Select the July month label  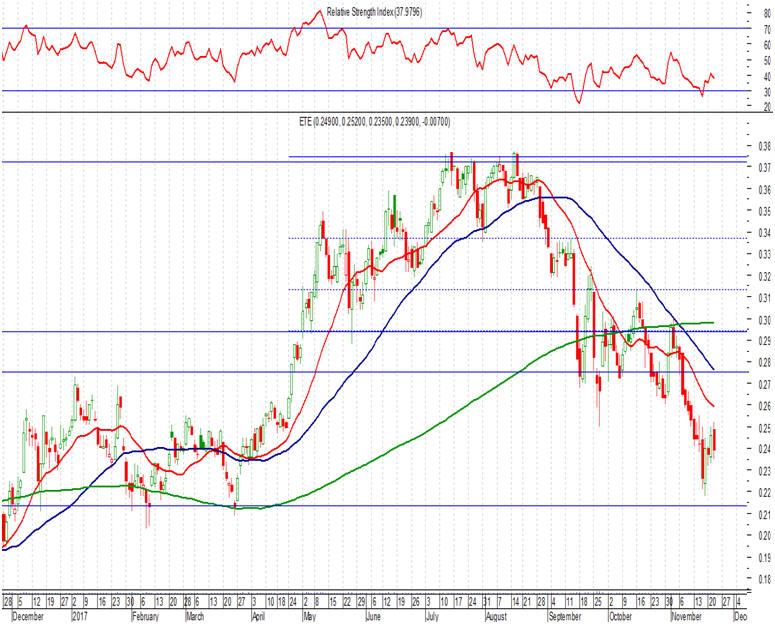click(432, 617)
